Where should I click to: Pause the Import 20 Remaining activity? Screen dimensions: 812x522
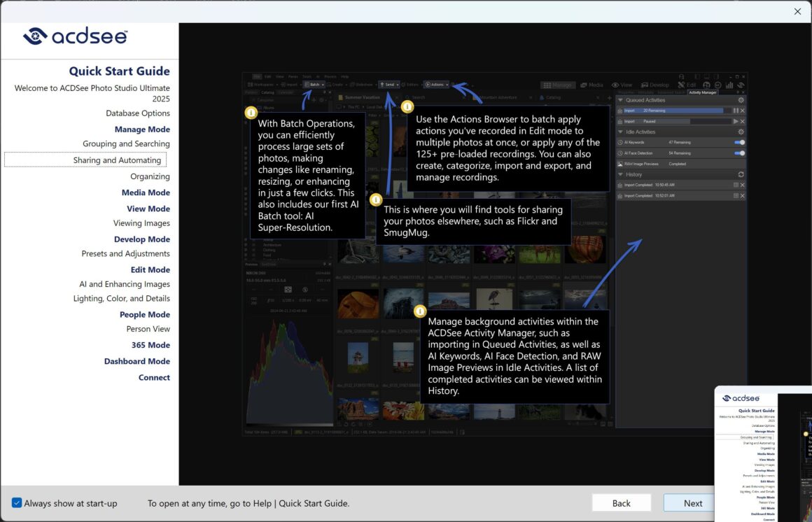click(736, 111)
